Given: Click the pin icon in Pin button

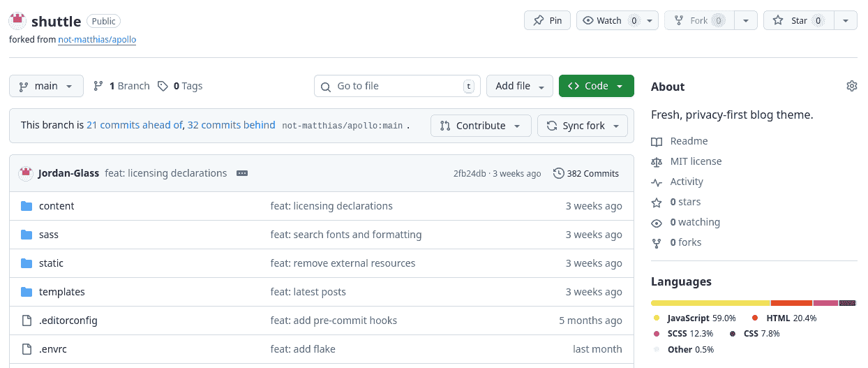Looking at the screenshot, I should (539, 21).
